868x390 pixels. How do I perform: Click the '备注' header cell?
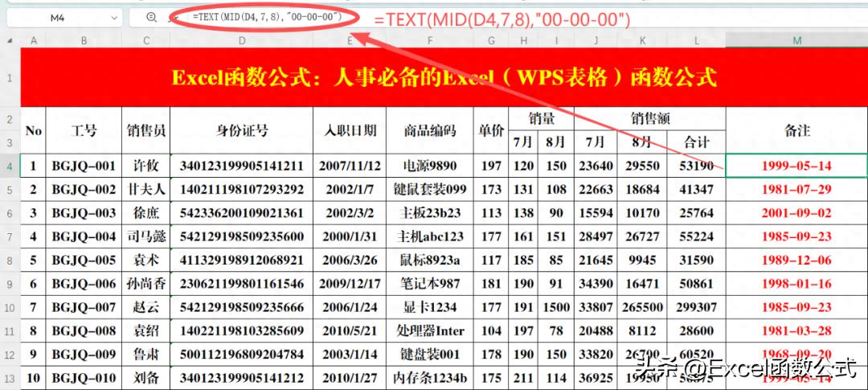tap(796, 131)
